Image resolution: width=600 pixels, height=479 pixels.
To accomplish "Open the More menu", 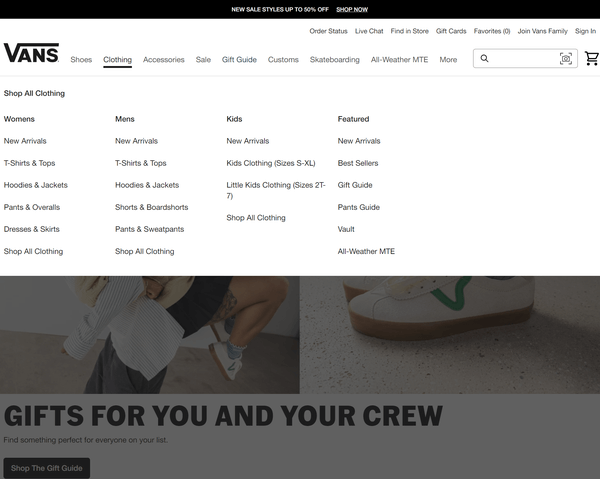I will [448, 60].
